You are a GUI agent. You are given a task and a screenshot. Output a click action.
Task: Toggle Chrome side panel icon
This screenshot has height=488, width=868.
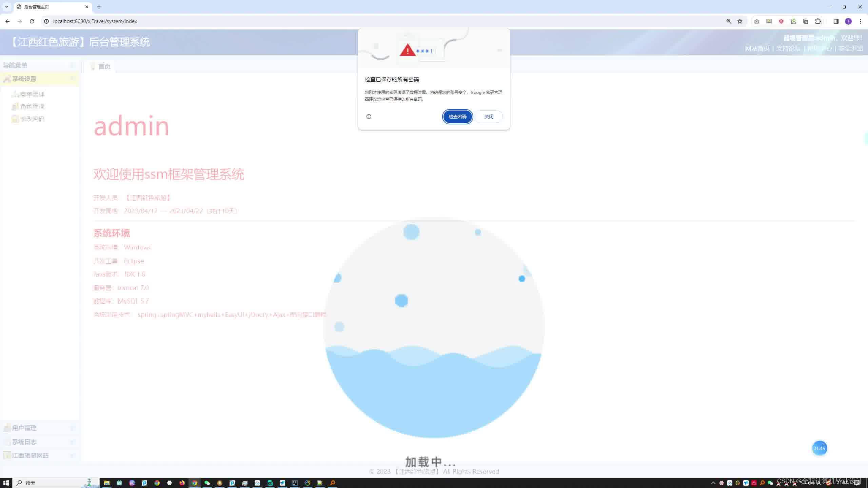point(836,21)
